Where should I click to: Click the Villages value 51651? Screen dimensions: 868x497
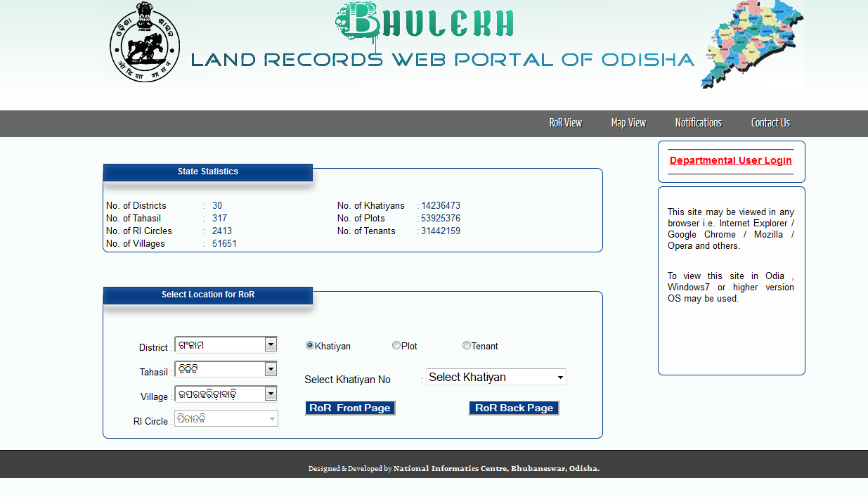224,244
